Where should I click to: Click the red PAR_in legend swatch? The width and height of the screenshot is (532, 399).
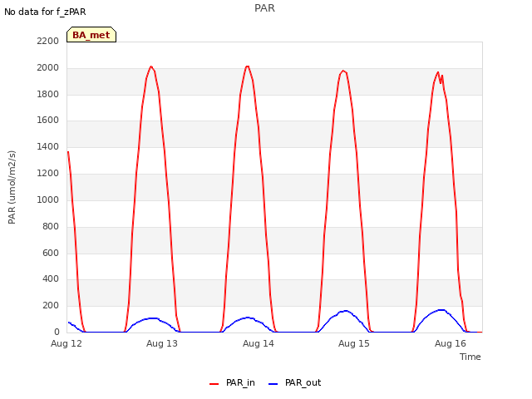coord(214,384)
